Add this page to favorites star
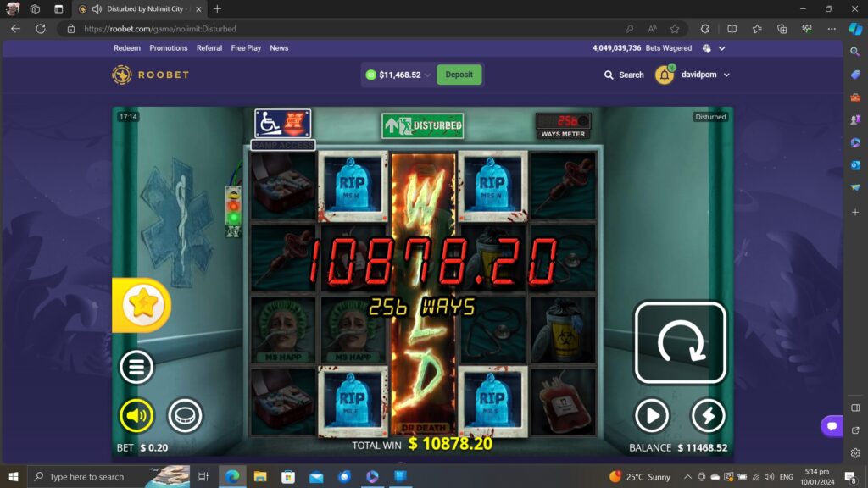The width and height of the screenshot is (868, 488). (x=674, y=29)
